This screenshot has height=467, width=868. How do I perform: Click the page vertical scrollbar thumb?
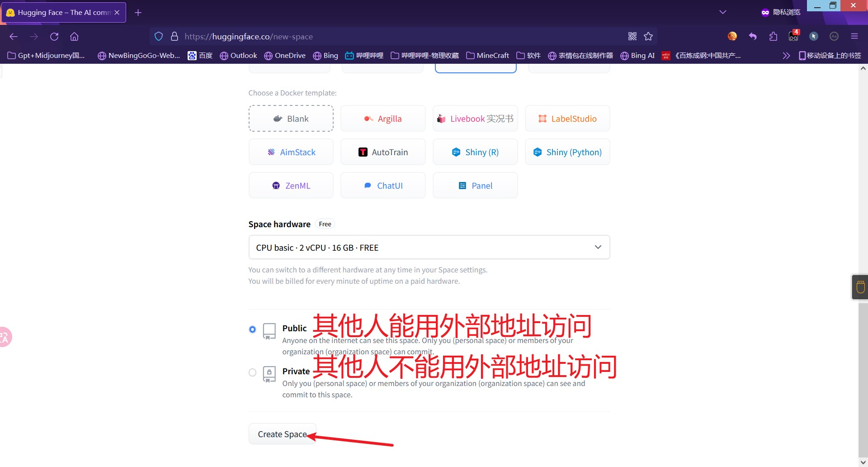pyautogui.click(x=863, y=380)
